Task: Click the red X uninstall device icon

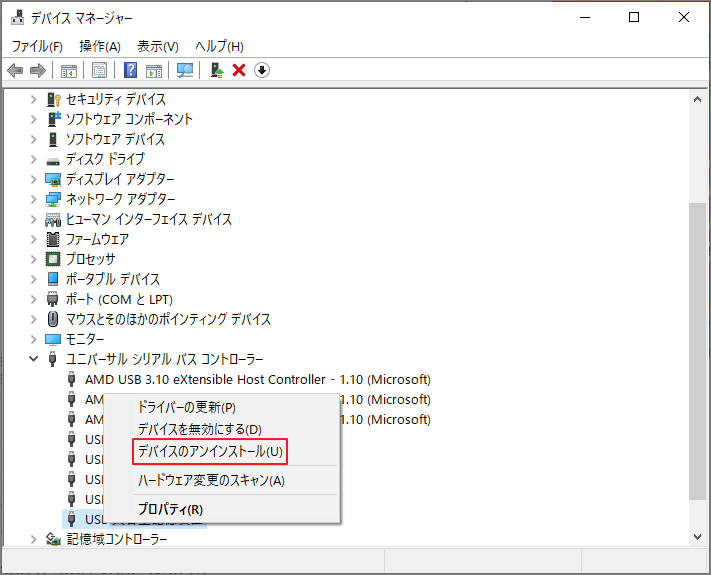Action: (239, 70)
